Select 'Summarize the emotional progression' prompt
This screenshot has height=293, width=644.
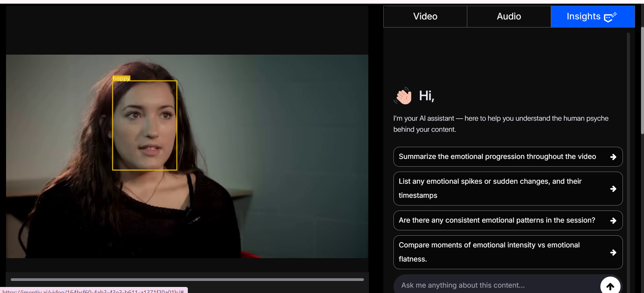pyautogui.click(x=508, y=157)
